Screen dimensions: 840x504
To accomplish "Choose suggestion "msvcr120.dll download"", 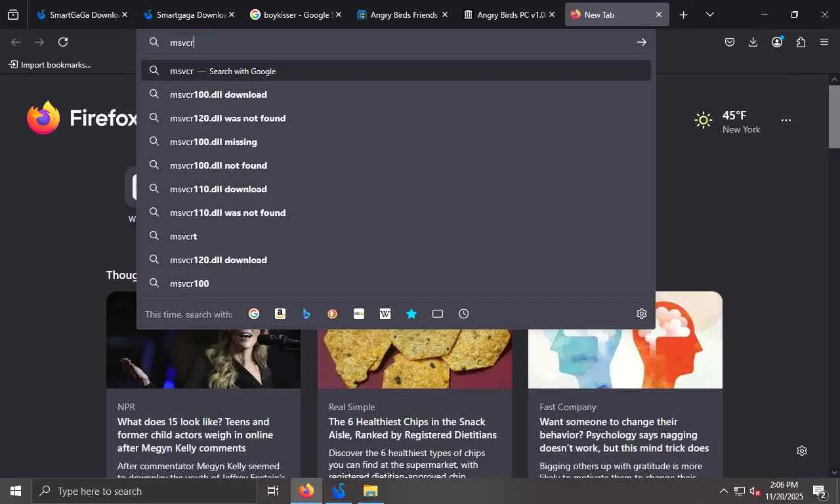I will [x=396, y=260].
